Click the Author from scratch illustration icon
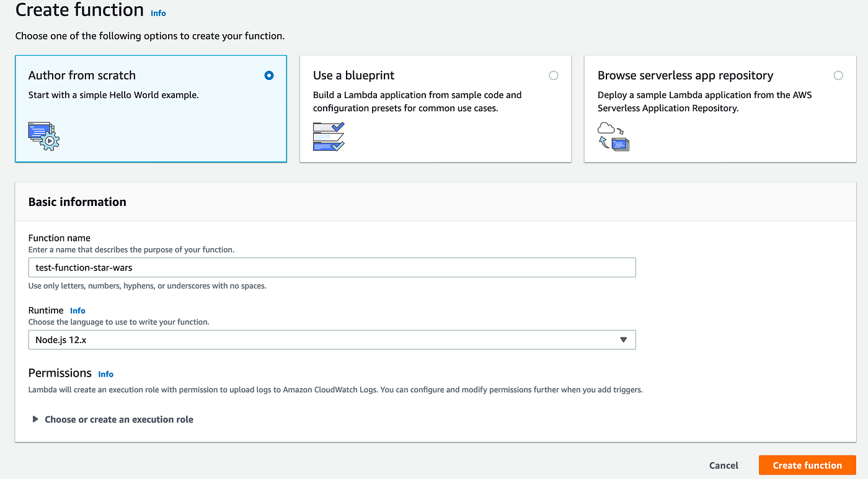Image resolution: width=868 pixels, height=479 pixels. coord(42,135)
